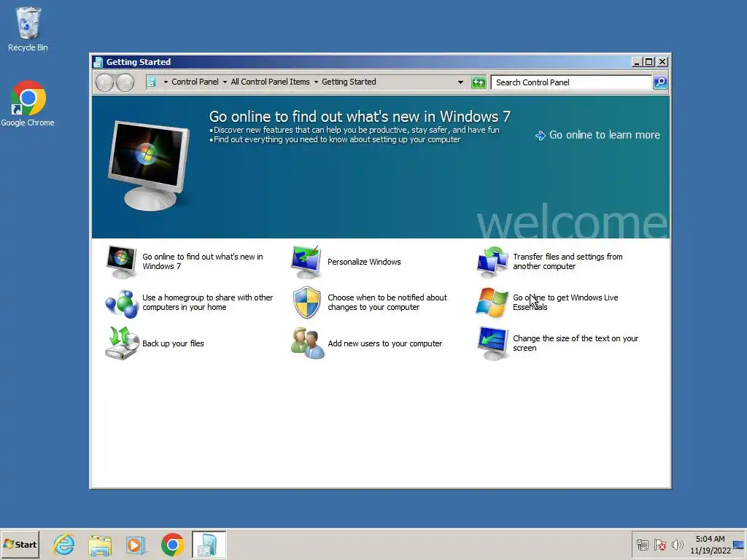Click the Change text size monitor icon
Screen dimensions: 747x560
point(492,343)
